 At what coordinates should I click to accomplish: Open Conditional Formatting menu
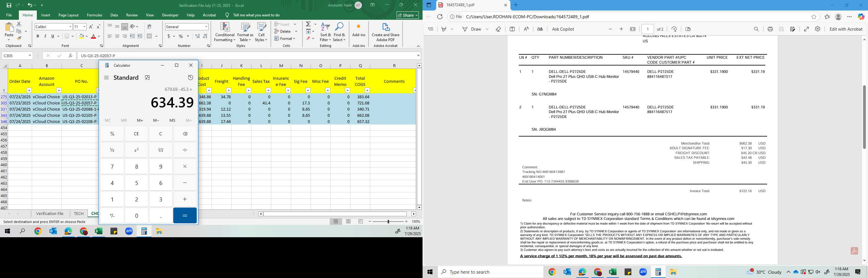225,32
